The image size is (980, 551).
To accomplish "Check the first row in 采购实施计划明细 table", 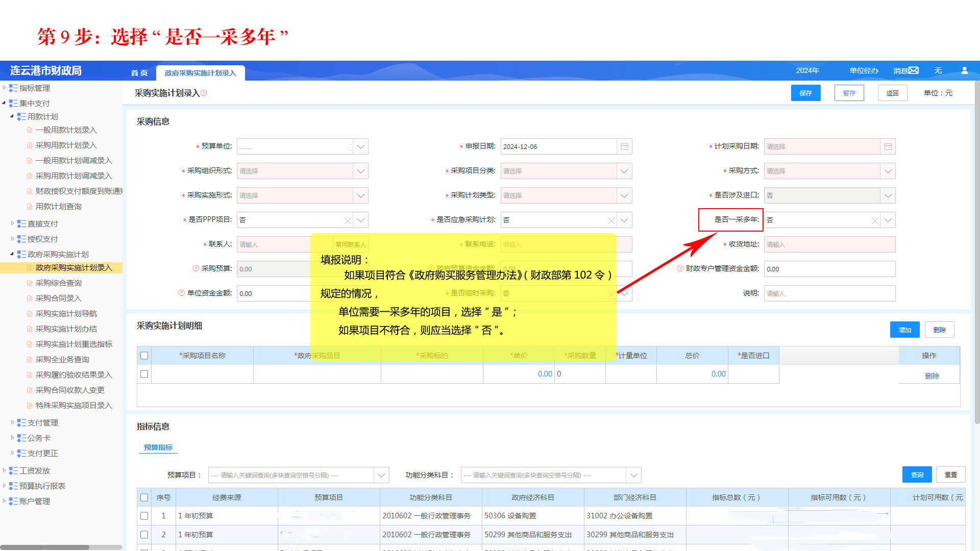I will (x=144, y=374).
